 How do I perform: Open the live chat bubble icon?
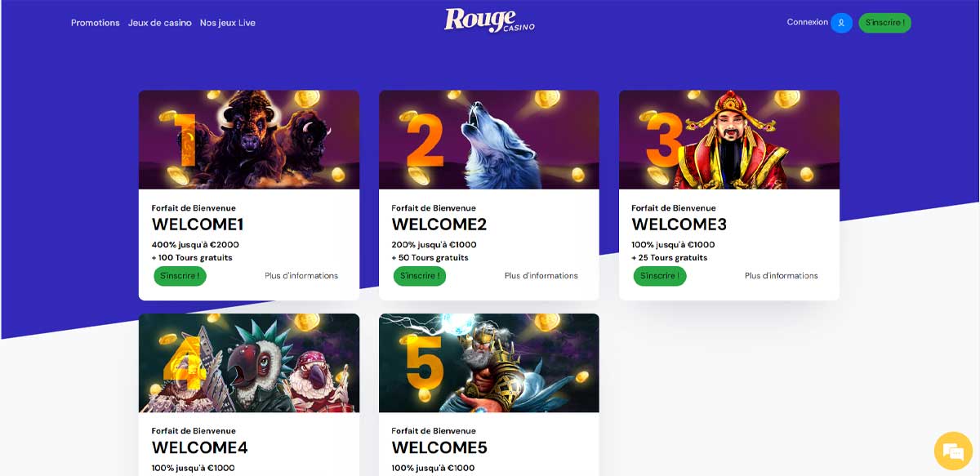(953, 451)
